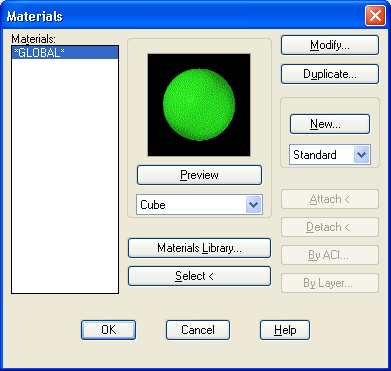Viewport: 391px width, 371px height.
Task: Open the Modify material dialog
Action: point(330,45)
